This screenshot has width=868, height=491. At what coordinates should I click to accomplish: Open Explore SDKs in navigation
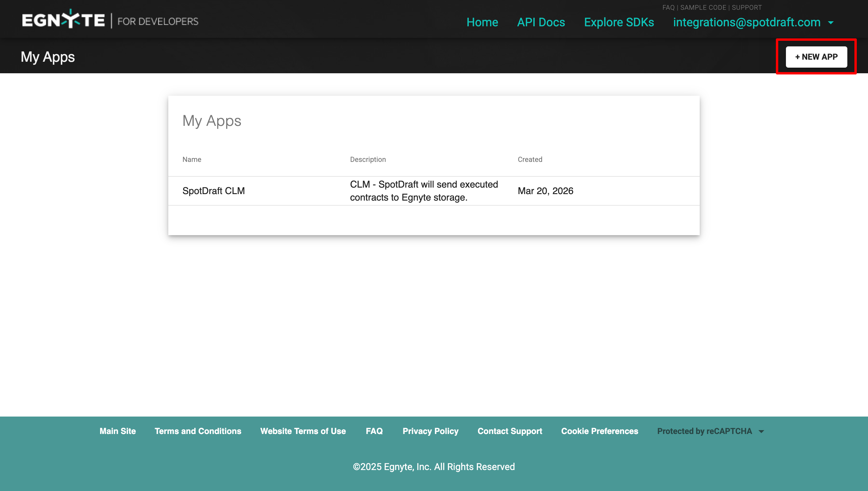click(619, 22)
